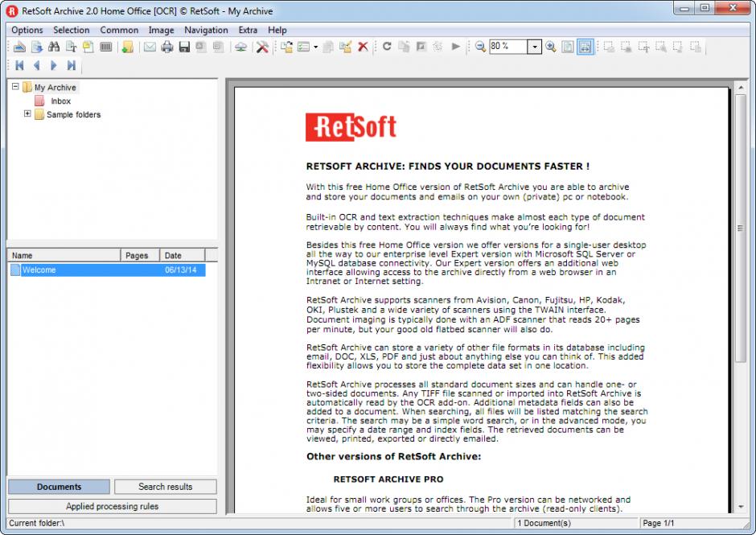The width and height of the screenshot is (756, 535).
Task: Click the 1 Document(s) status bar entry
Action: click(x=544, y=523)
